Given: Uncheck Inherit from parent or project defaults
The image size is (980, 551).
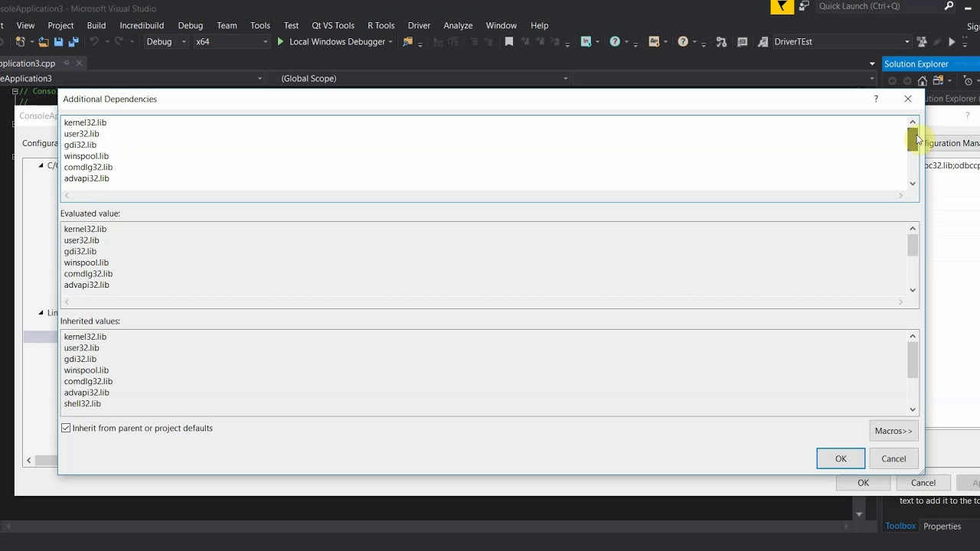Looking at the screenshot, I should point(66,429).
